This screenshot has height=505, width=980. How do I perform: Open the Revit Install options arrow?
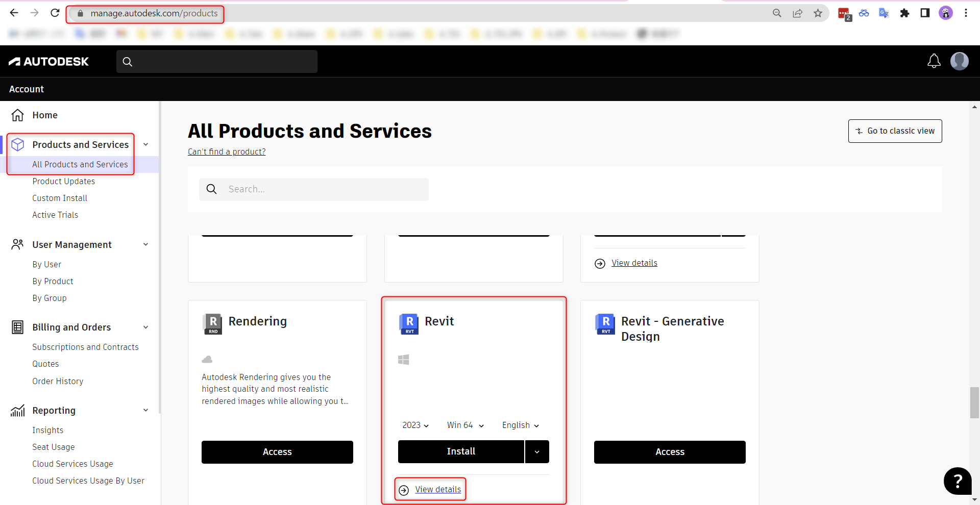pos(537,452)
